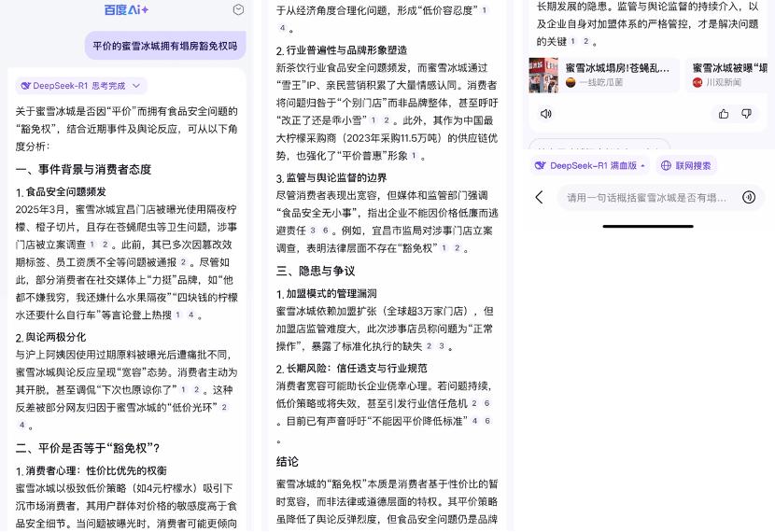Tap the user message bubble 平价的蜜雪冰城拥有塌房豁免权吗
The width and height of the screenshot is (775, 532).
pos(165,46)
